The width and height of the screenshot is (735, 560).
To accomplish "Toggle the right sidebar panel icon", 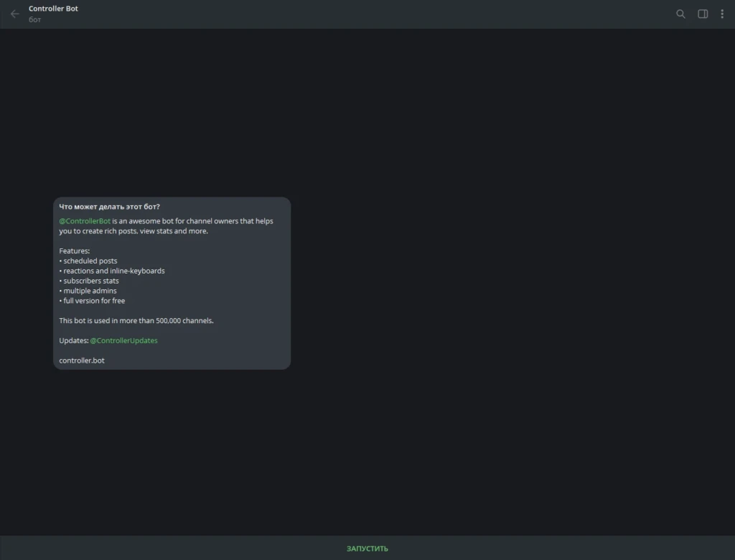I will pos(703,14).
